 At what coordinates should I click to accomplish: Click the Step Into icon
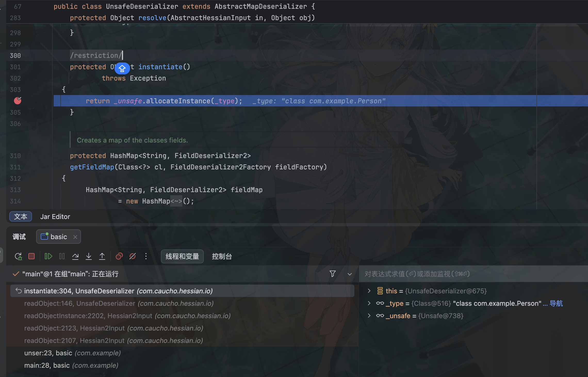[89, 256]
